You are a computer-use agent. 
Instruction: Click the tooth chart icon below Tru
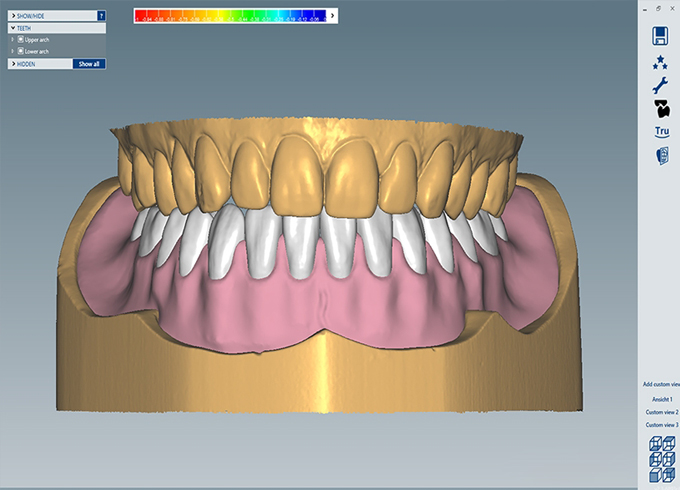coord(660,156)
